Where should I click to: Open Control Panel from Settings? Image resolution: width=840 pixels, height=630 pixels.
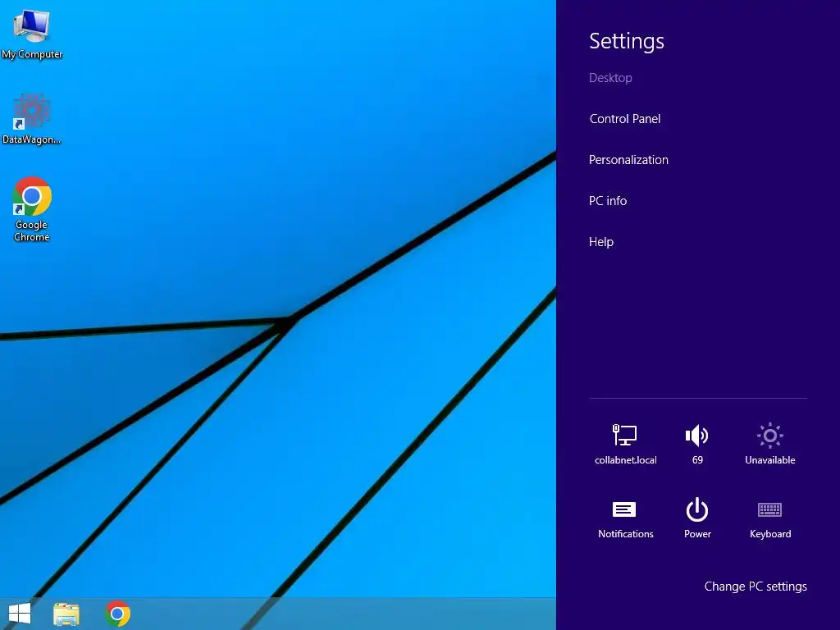click(624, 119)
